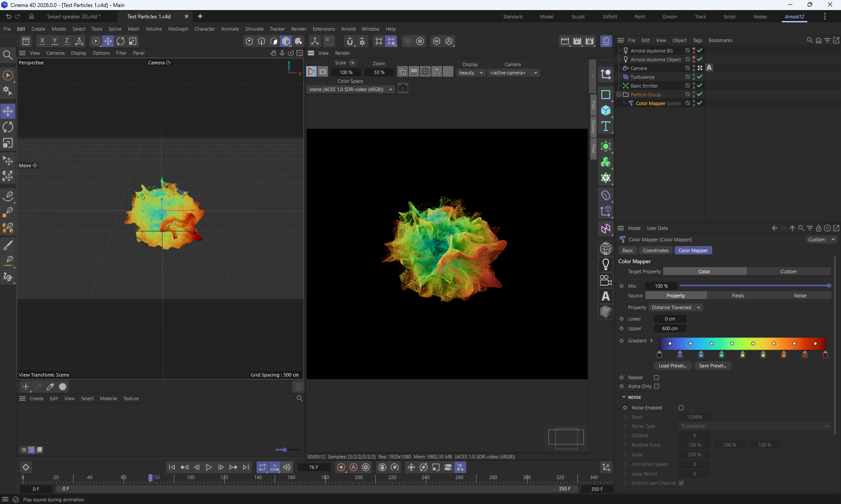Viewport: 841px width, 504px height.
Task: Select the Scale tool in left toolbar
Action: (x=8, y=143)
